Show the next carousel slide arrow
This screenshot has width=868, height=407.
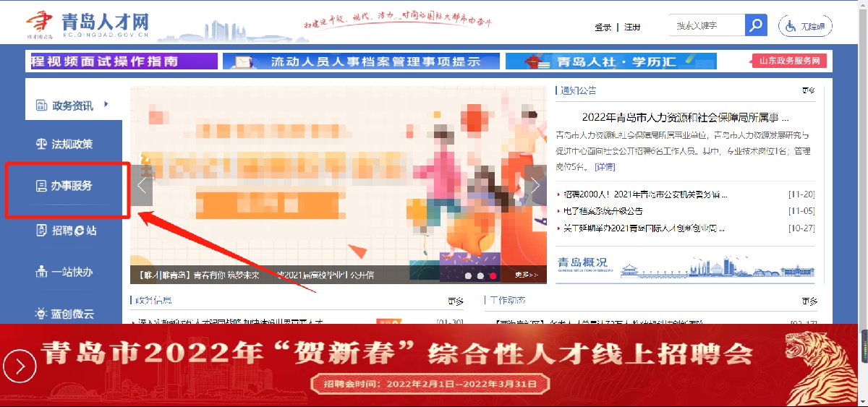tap(536, 185)
